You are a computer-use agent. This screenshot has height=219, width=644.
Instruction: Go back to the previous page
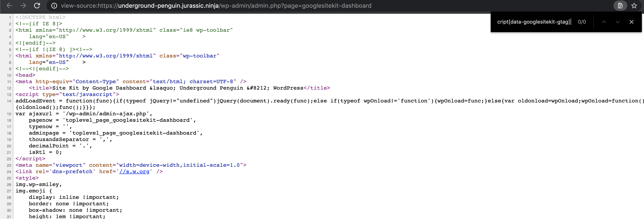pyautogui.click(x=9, y=6)
